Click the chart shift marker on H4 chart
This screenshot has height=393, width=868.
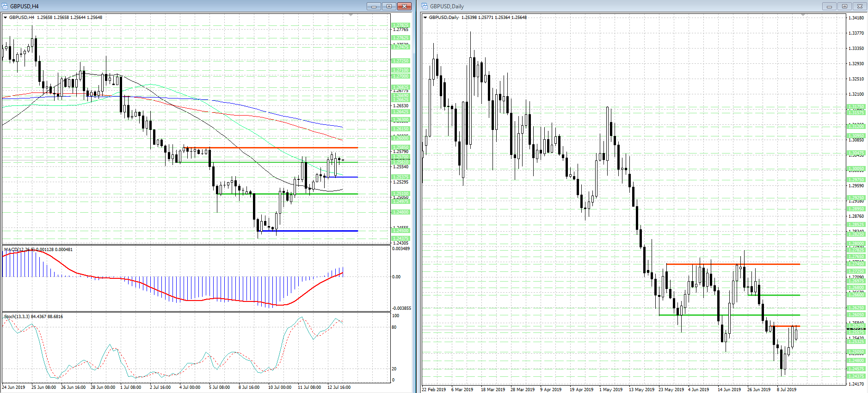tap(351, 15)
